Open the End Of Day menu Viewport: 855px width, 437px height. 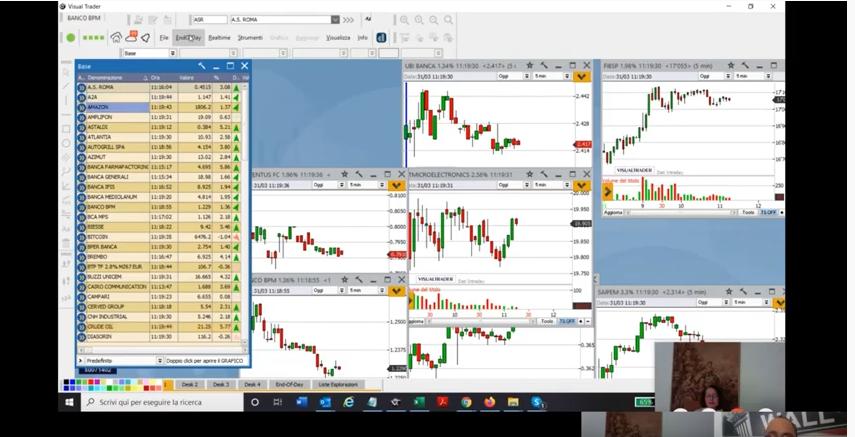188,38
